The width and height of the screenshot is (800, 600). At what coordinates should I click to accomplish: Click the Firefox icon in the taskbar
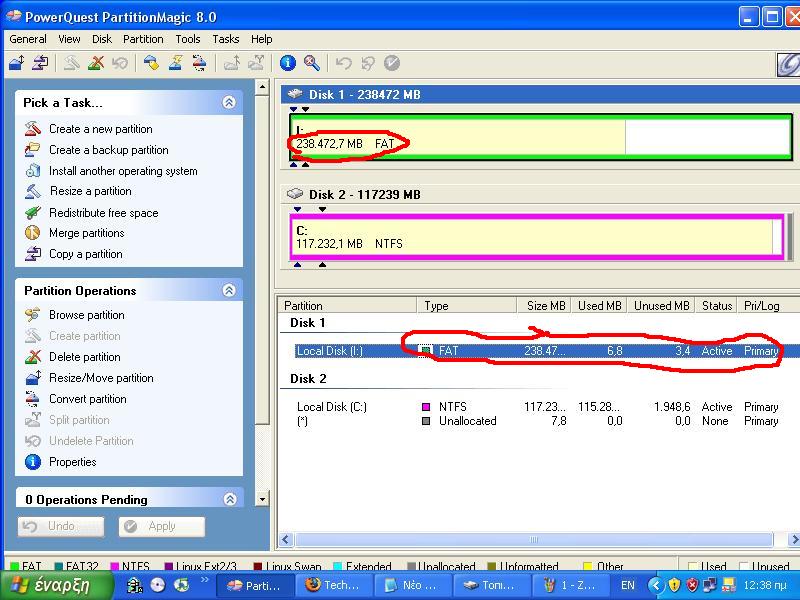pyautogui.click(x=312, y=585)
